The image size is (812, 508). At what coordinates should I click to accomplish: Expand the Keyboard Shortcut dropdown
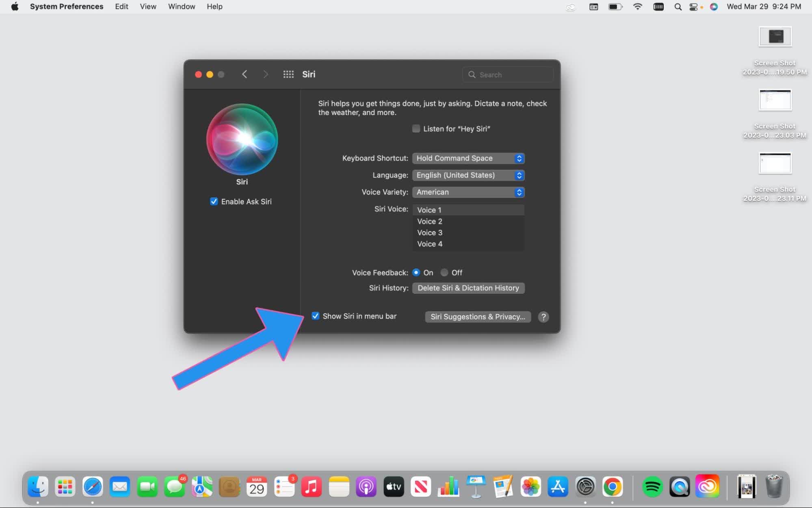(468, 158)
